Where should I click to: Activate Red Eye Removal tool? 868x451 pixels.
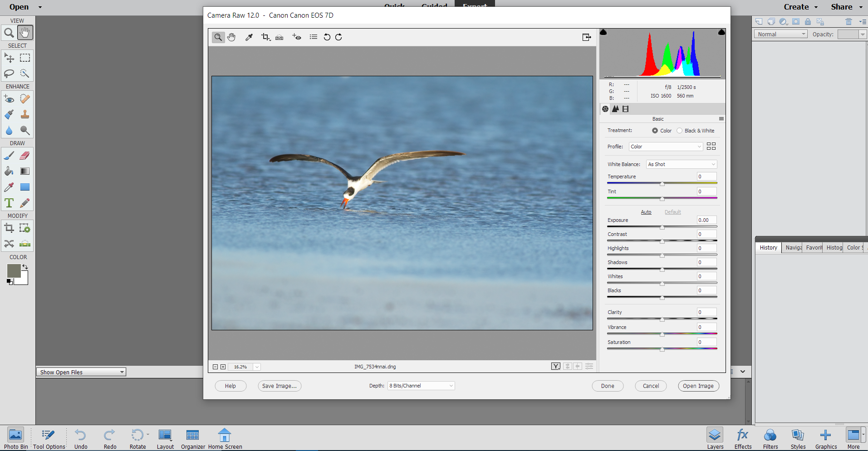(297, 37)
